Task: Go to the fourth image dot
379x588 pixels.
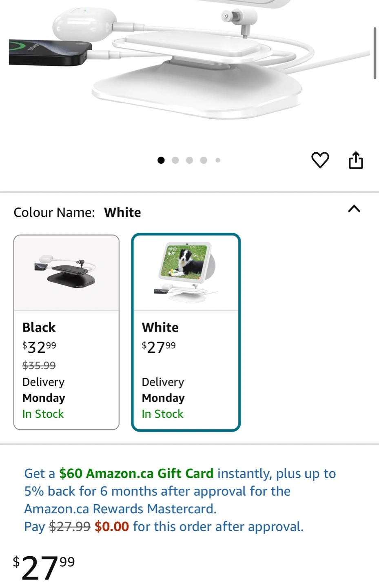Action: (x=204, y=160)
